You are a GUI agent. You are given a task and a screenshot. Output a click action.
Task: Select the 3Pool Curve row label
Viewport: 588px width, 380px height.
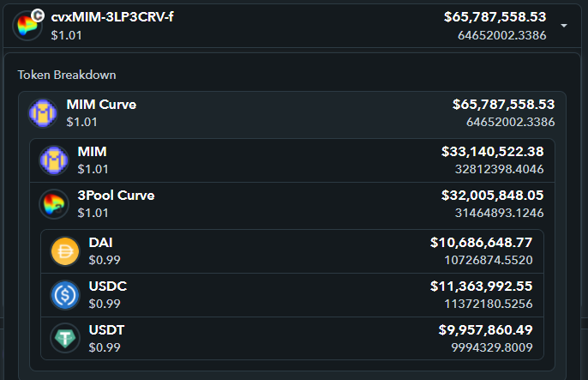(x=116, y=195)
